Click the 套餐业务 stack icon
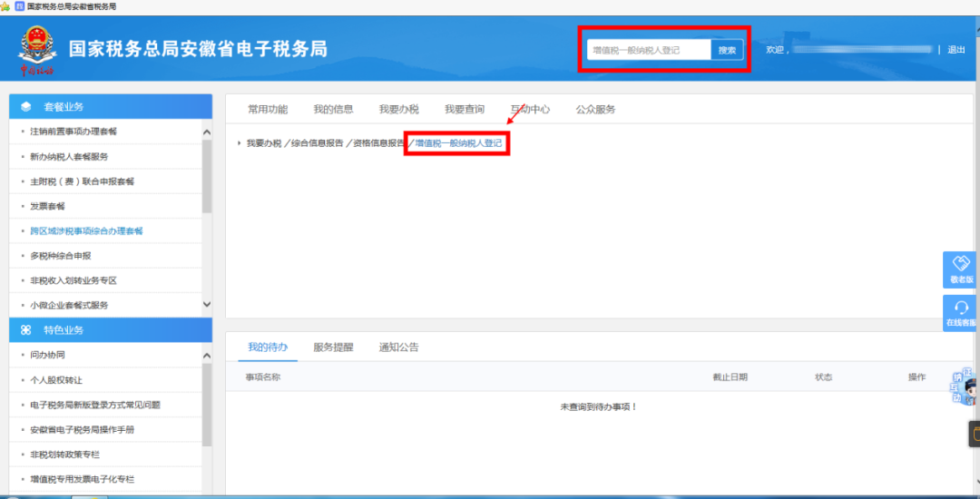 click(26, 107)
